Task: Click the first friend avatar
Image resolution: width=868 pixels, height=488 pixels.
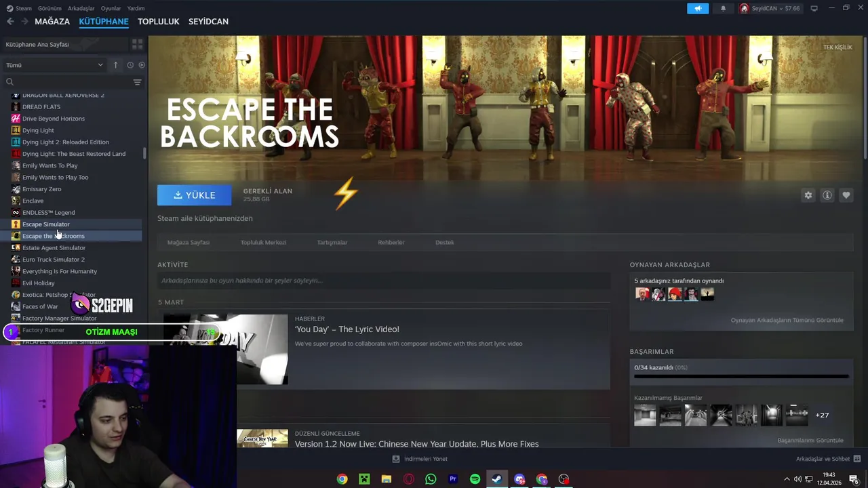Action: click(x=642, y=294)
